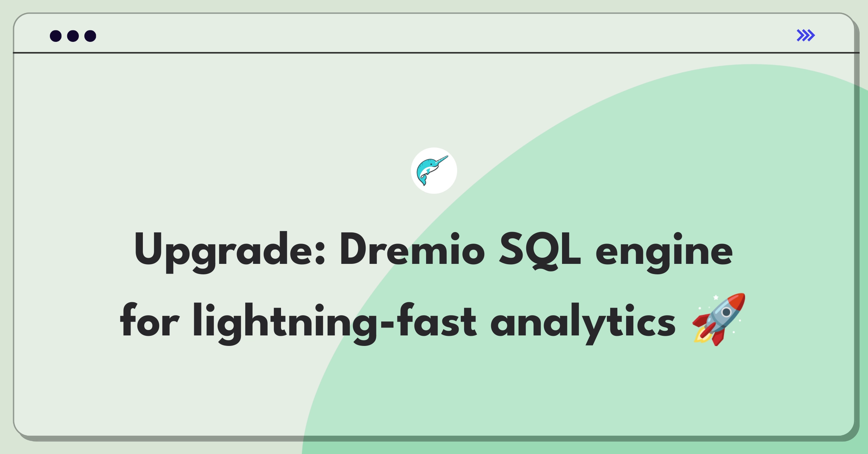The image size is (868, 454).
Task: Click the rocket emoji after analytics
Action: pos(719,320)
